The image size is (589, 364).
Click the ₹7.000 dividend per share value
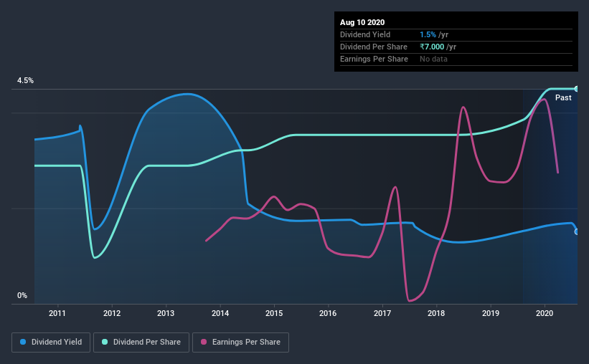[432, 47]
